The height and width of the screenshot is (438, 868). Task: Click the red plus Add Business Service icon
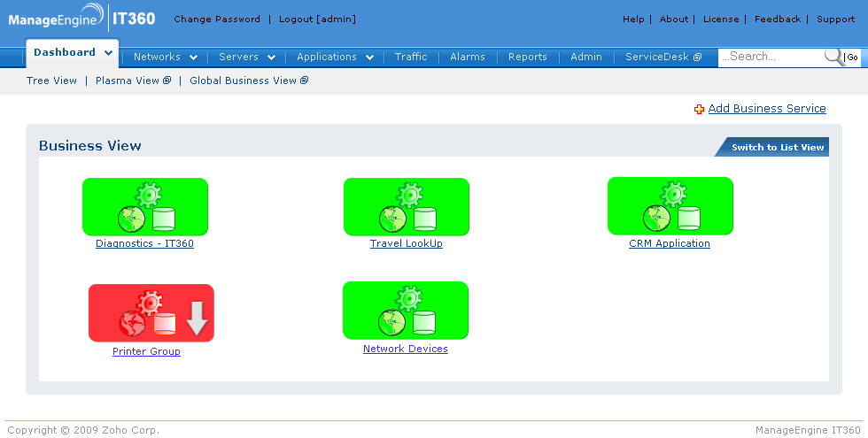tap(699, 110)
